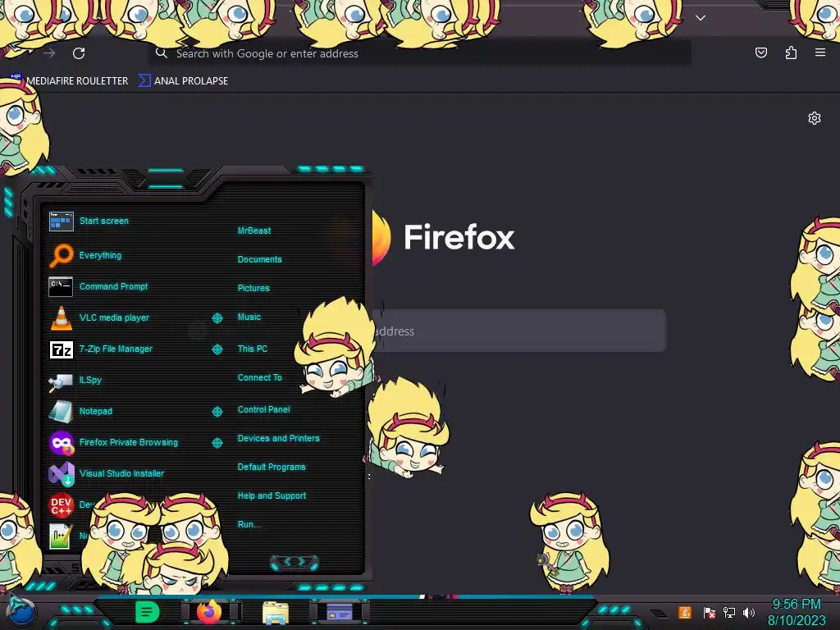Open Connect To from start menu
Screen dimensions: 840x630
(259, 377)
